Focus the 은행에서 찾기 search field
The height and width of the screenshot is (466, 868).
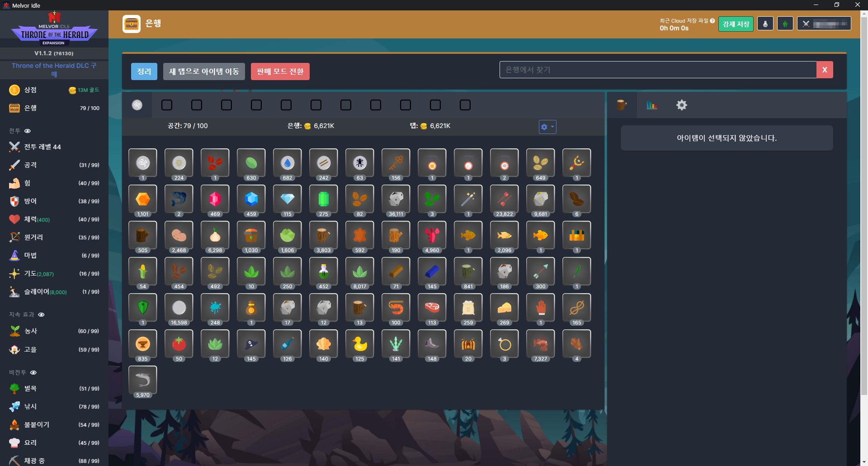point(658,70)
